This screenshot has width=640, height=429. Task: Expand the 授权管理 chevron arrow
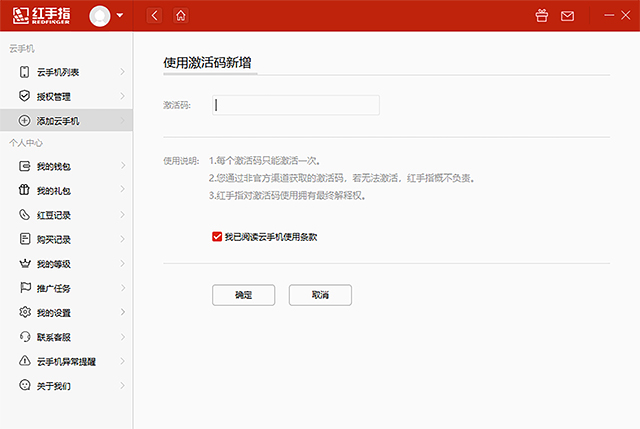[x=122, y=96]
